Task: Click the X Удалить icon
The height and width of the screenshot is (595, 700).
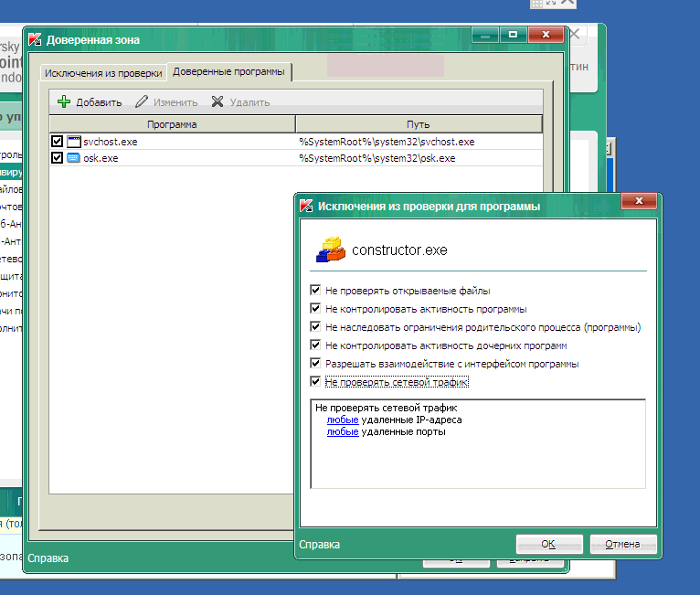Action: tap(217, 102)
